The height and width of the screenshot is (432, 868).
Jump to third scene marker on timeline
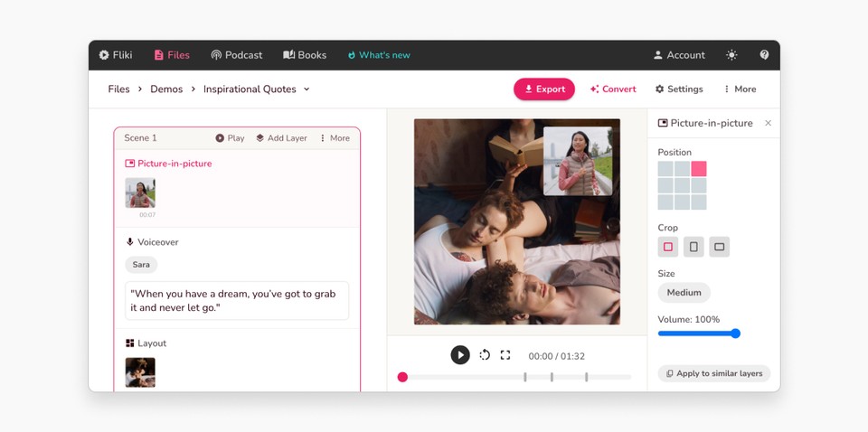click(x=586, y=377)
